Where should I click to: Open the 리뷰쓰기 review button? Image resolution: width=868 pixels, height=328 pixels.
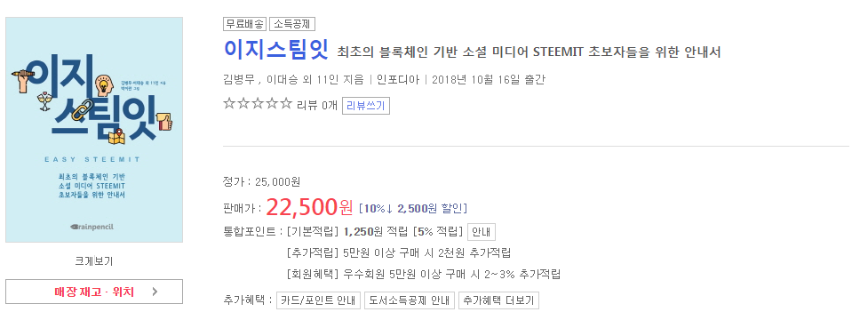pos(366,105)
